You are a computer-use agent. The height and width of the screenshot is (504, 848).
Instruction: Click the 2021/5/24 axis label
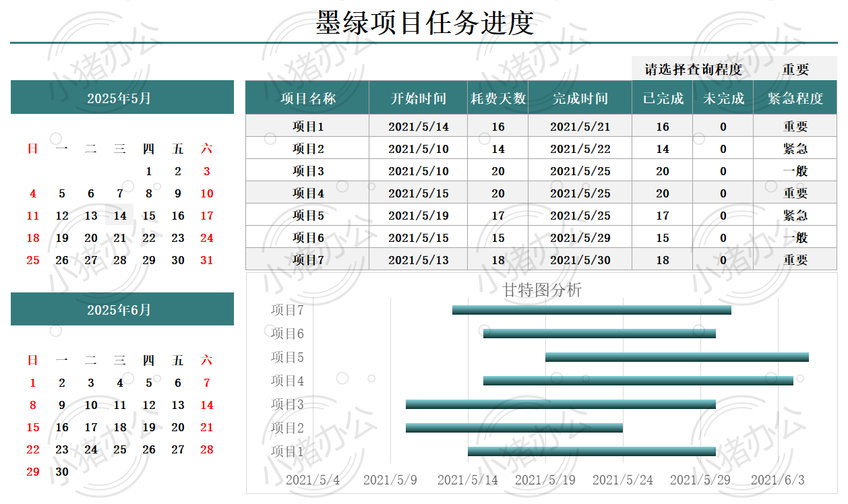tap(623, 480)
